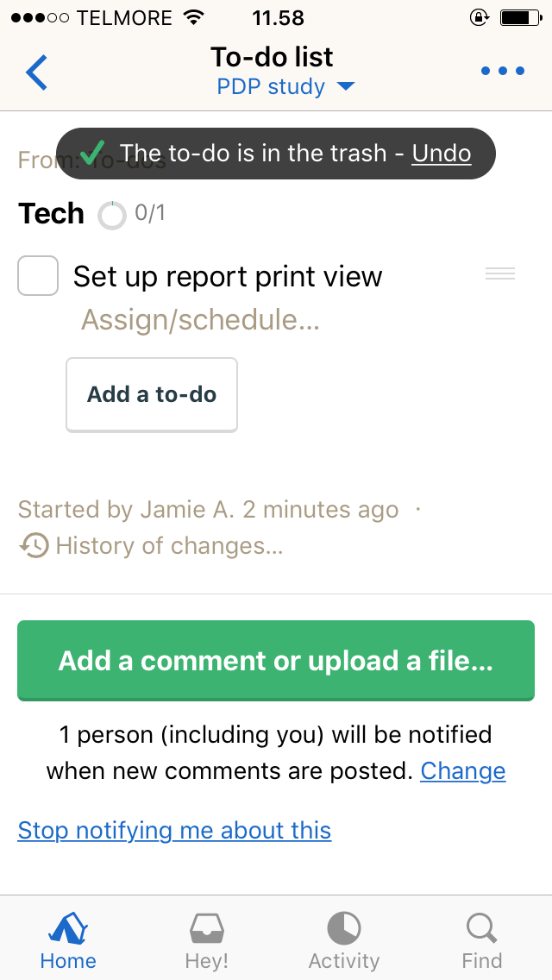552x980 pixels.
Task: Open the Set up report print view to-do
Action: [228, 277]
